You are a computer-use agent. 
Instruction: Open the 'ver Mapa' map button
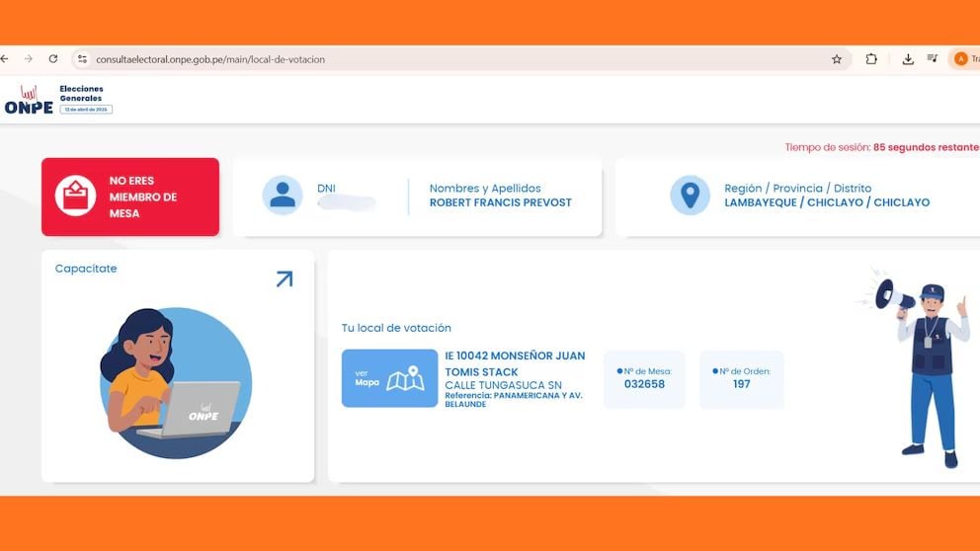point(389,378)
